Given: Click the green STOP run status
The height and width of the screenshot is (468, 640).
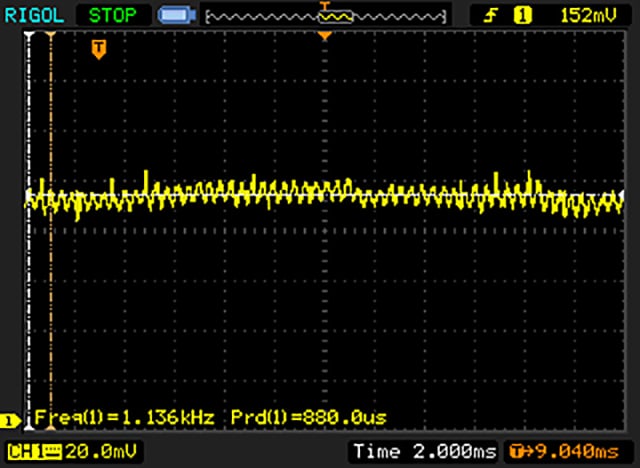Looking at the screenshot, I should [112, 16].
